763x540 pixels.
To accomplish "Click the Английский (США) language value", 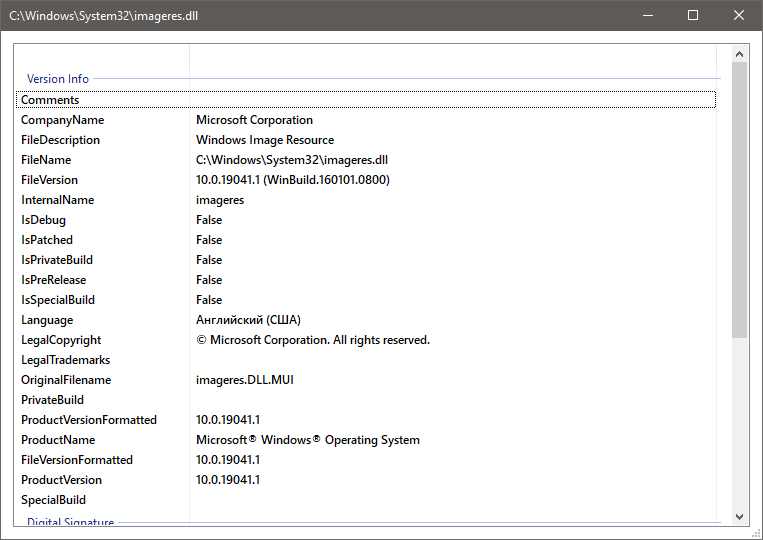I will pyautogui.click(x=248, y=320).
